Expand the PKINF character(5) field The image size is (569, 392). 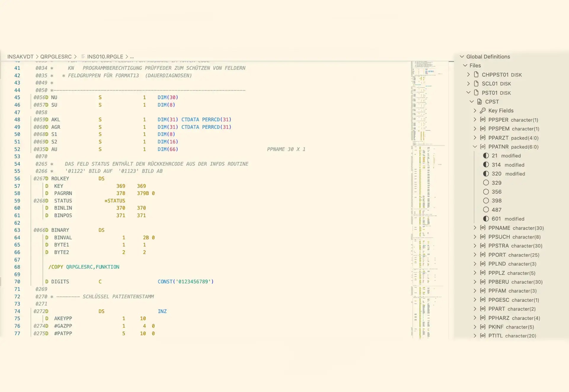pos(475,327)
